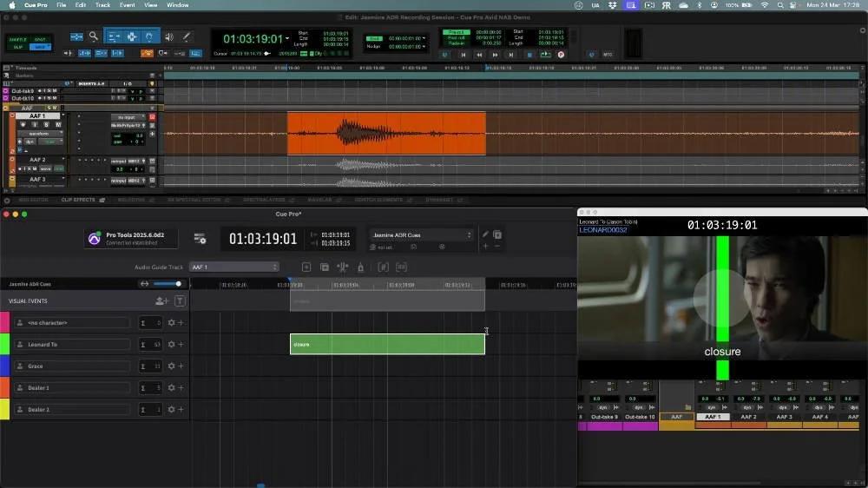This screenshot has width=868, height=488.
Task: Open the File menu
Action: tap(61, 5)
